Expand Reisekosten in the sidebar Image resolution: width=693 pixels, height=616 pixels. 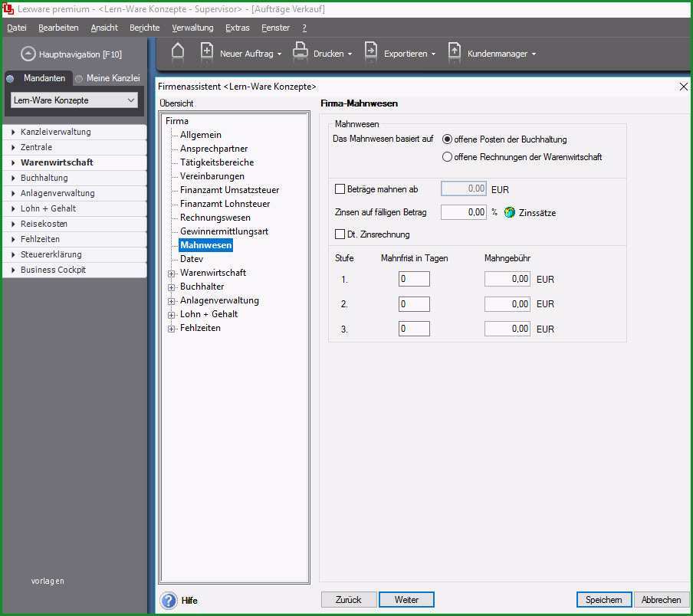click(x=74, y=224)
